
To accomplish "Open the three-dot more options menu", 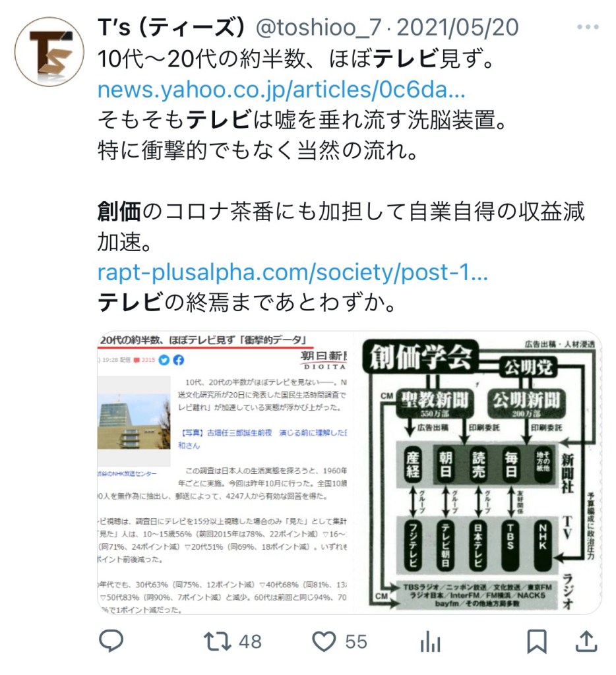I will click(x=588, y=26).
